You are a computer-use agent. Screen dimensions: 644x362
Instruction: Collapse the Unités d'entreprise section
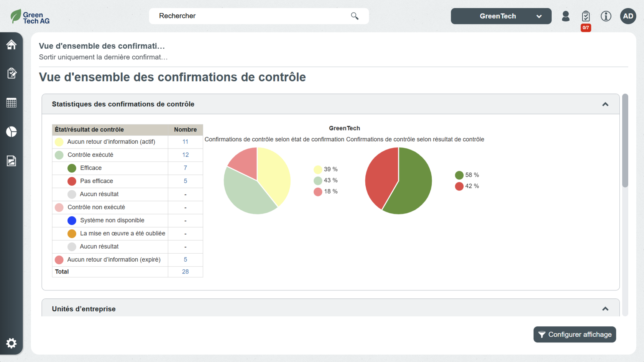tap(605, 309)
